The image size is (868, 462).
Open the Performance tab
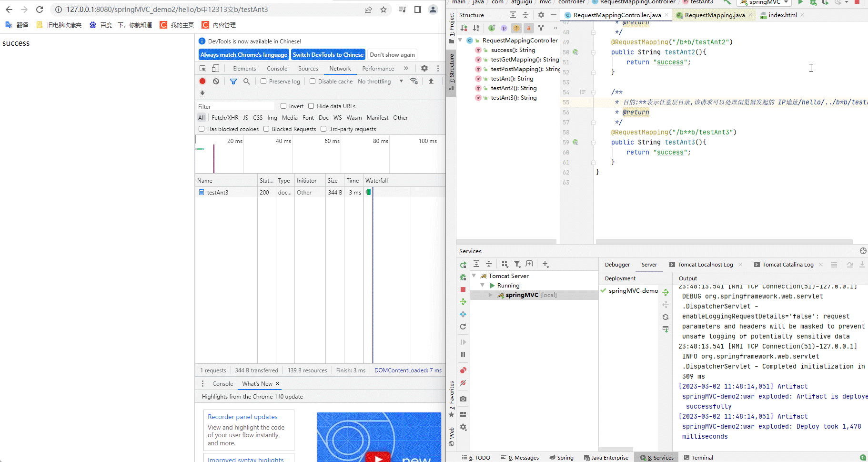(x=378, y=69)
